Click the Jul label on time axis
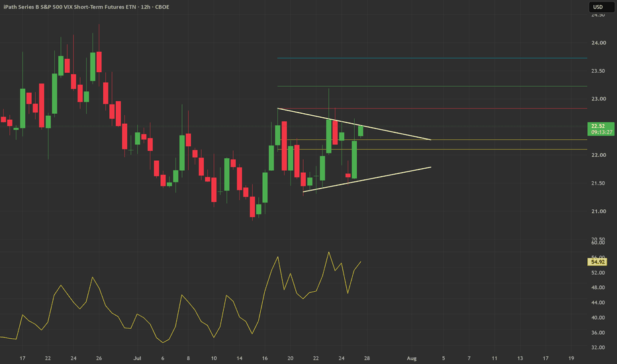This screenshot has height=364, width=617. 137,358
